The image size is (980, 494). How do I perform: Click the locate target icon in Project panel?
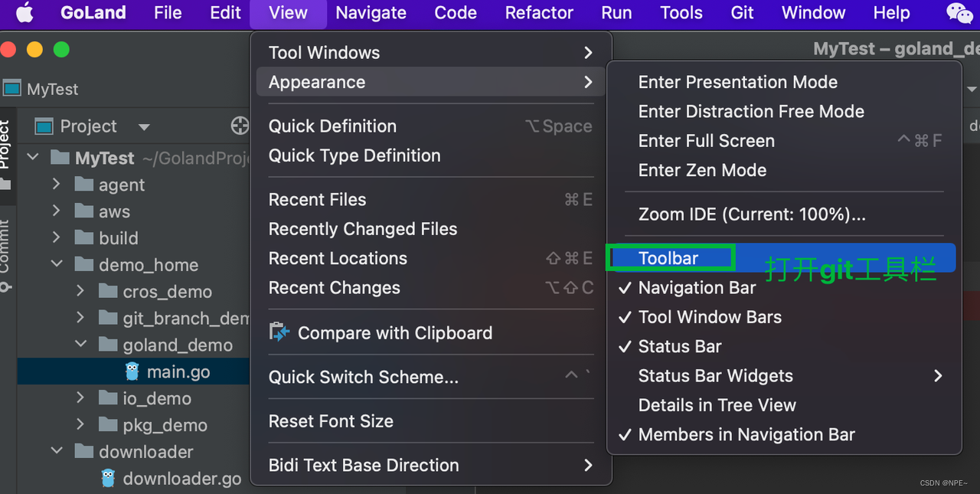[240, 126]
